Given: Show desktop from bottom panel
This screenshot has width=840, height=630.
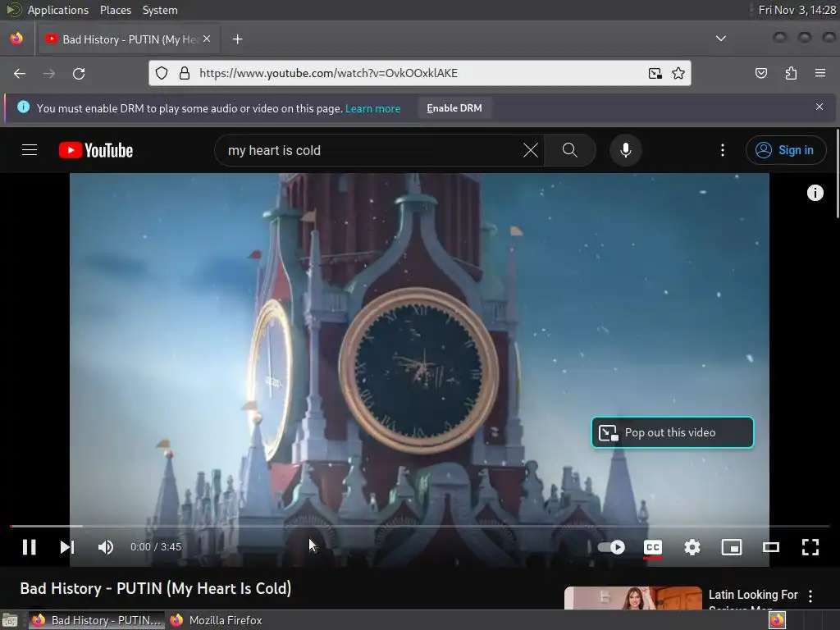Looking at the screenshot, I should [x=10, y=620].
